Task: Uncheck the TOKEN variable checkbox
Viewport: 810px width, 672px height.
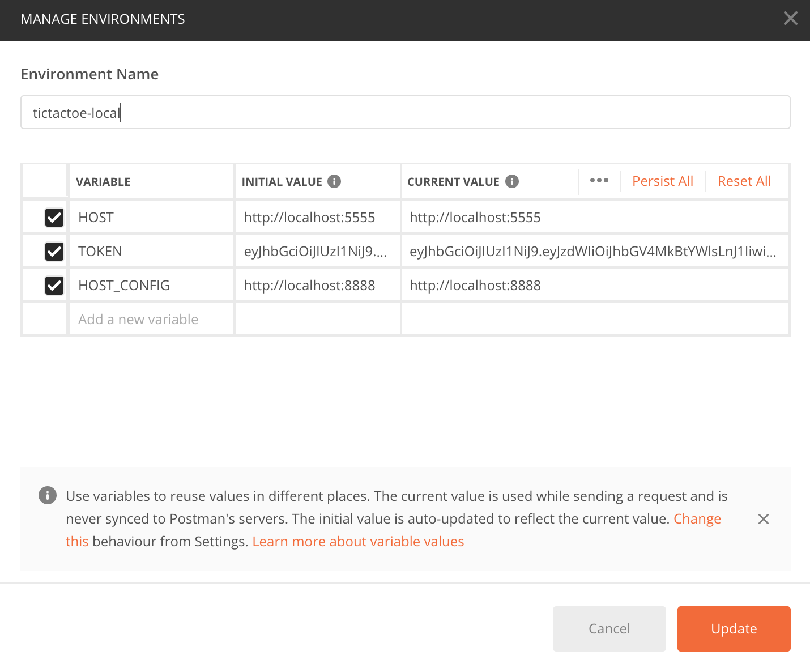Action: coord(54,251)
